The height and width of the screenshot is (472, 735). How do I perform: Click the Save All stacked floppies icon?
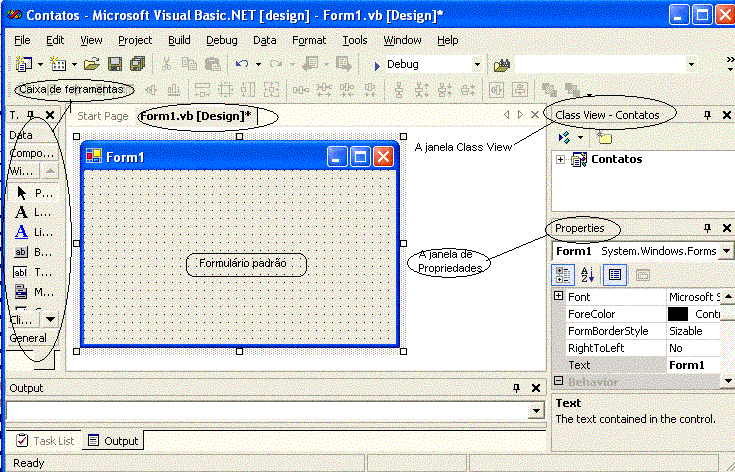[138, 64]
